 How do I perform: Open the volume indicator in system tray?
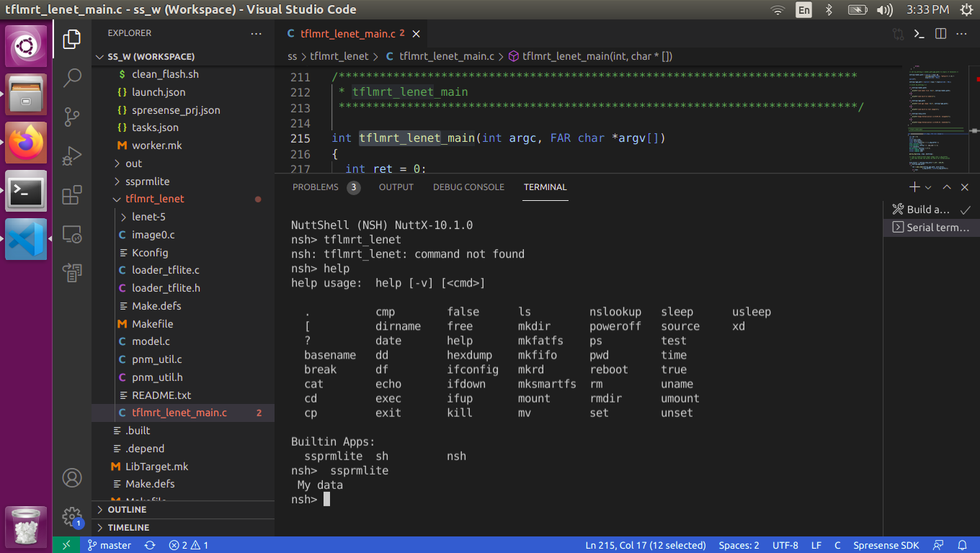point(883,10)
